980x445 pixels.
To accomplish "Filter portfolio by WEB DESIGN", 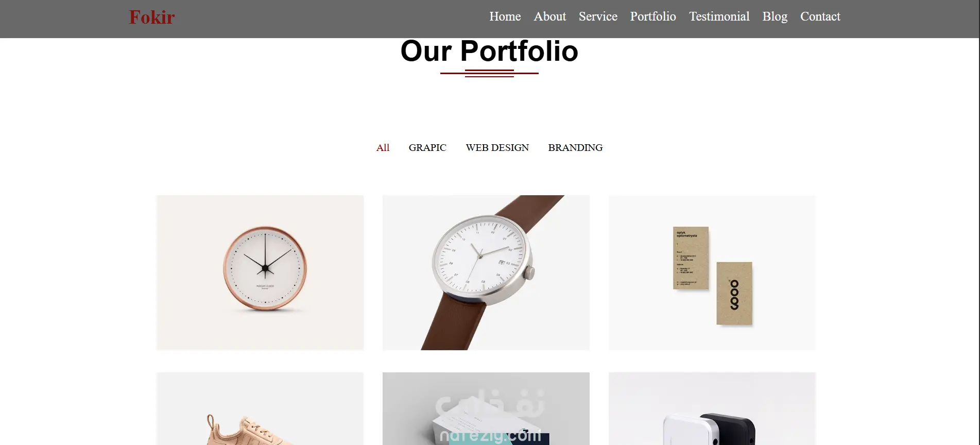I will coord(497,148).
